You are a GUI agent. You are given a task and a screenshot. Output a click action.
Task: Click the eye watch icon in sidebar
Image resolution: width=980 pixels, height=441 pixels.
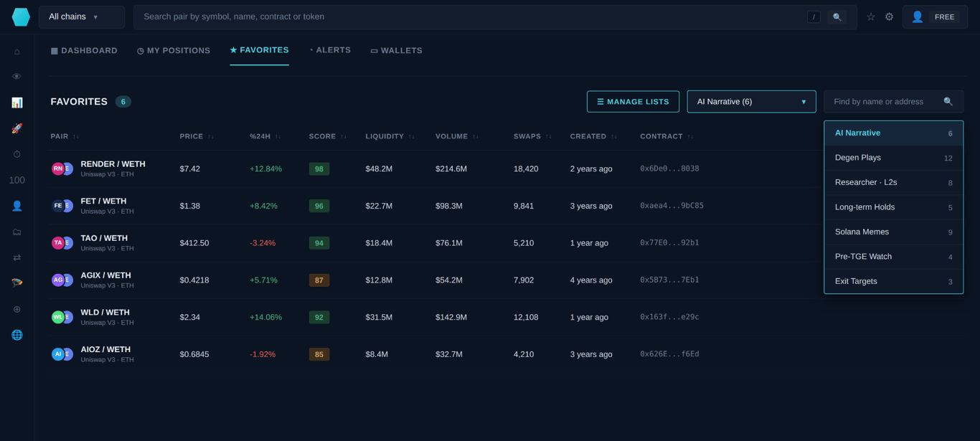pyautogui.click(x=17, y=77)
